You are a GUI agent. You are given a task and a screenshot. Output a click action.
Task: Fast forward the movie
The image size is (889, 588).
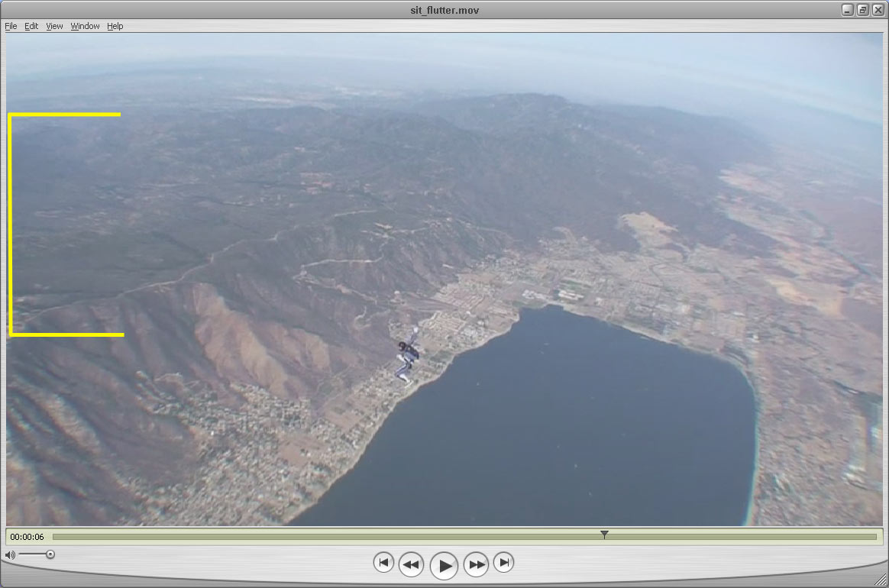[x=477, y=564]
